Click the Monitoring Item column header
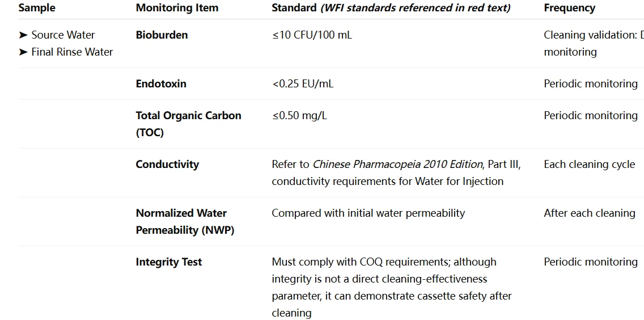Viewport: 644px width, 320px height. click(x=177, y=8)
